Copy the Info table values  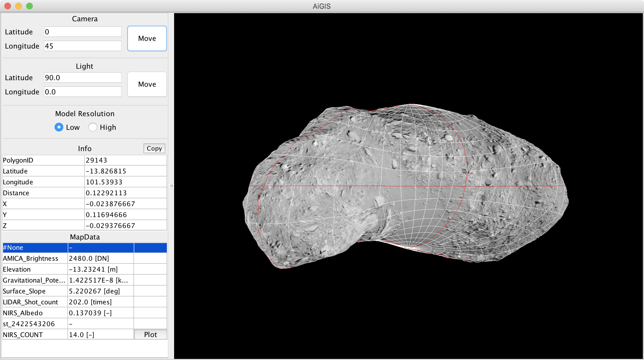pyautogui.click(x=154, y=148)
